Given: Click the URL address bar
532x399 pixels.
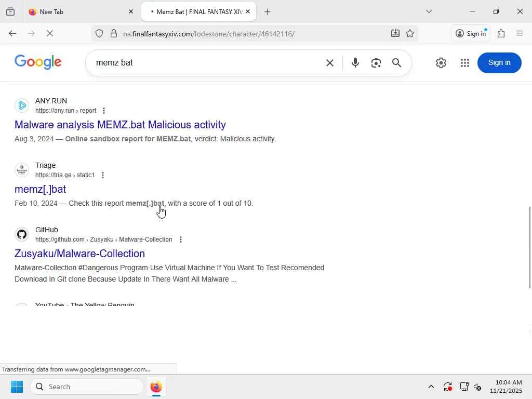Looking at the screenshot, I should coord(255,34).
